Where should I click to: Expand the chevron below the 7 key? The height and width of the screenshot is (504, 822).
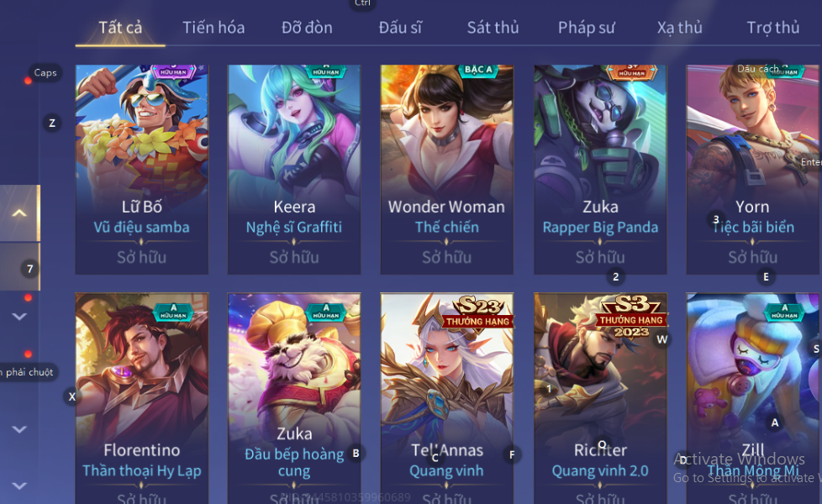[x=19, y=317]
